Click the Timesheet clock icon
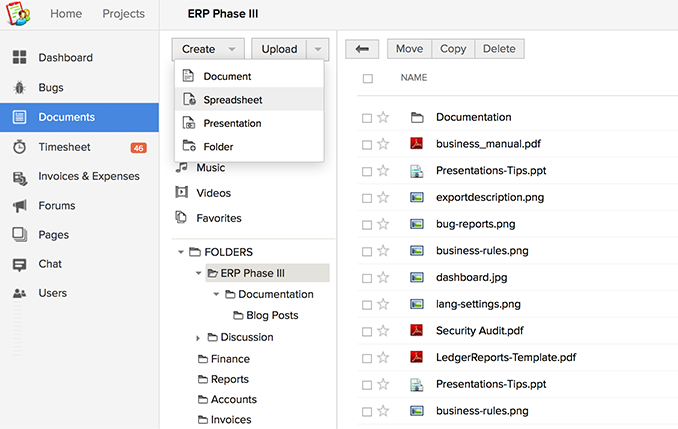Image resolution: width=678 pixels, height=429 pixels. tap(19, 147)
